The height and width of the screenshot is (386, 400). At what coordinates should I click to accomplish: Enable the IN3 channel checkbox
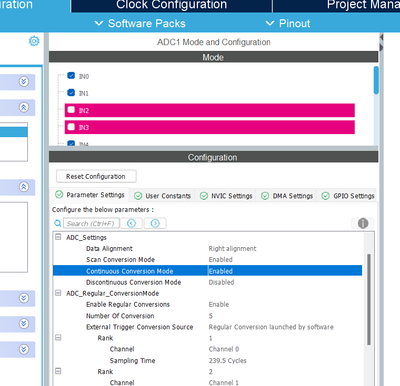[71, 127]
